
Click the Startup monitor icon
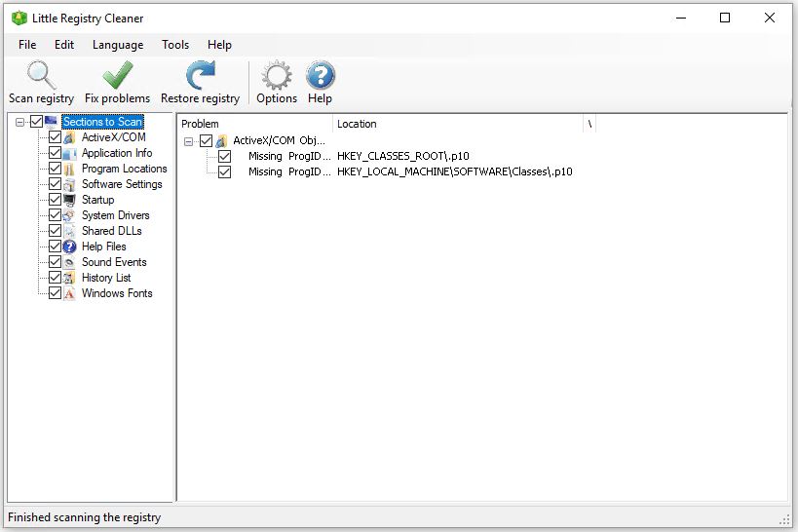coord(70,200)
